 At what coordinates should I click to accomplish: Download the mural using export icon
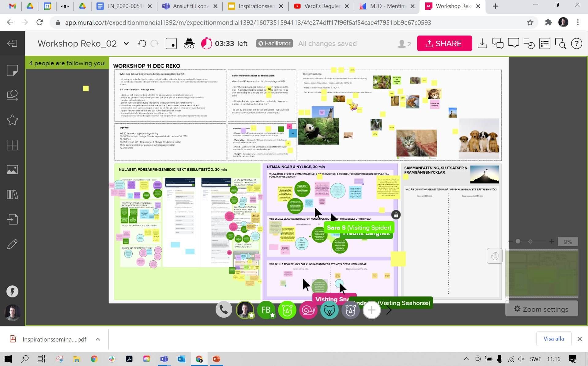pyautogui.click(x=482, y=43)
